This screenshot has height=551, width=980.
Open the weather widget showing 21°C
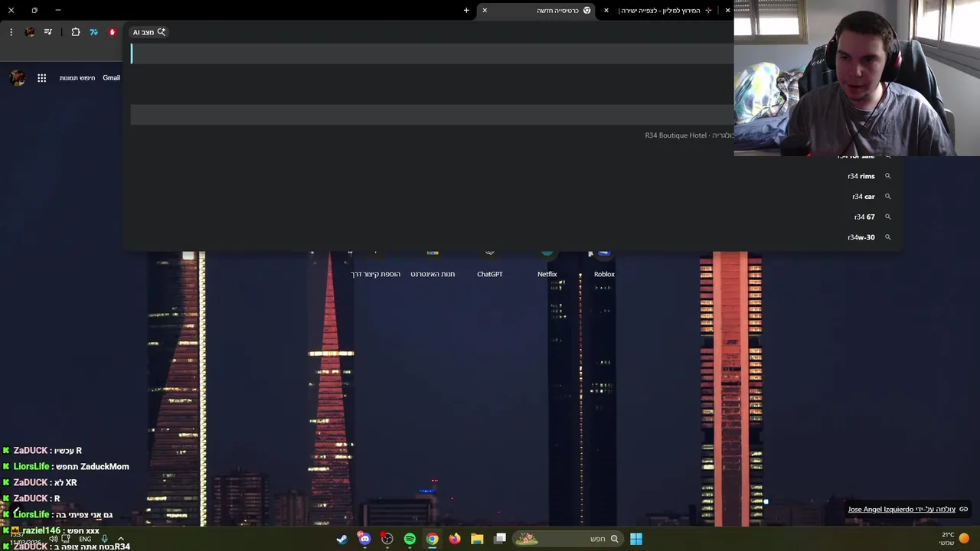(954, 539)
